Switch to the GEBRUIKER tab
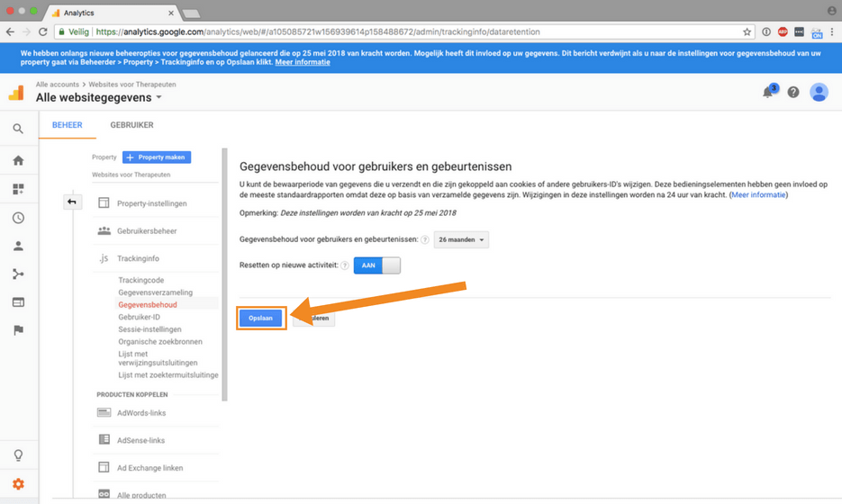This screenshot has width=842, height=504. coord(131,124)
